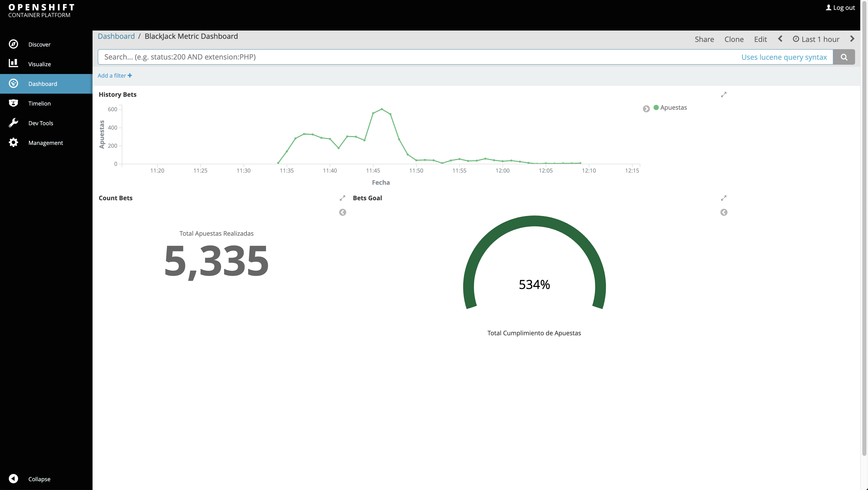Click Share in the top menu
The height and width of the screenshot is (490, 868).
point(704,40)
